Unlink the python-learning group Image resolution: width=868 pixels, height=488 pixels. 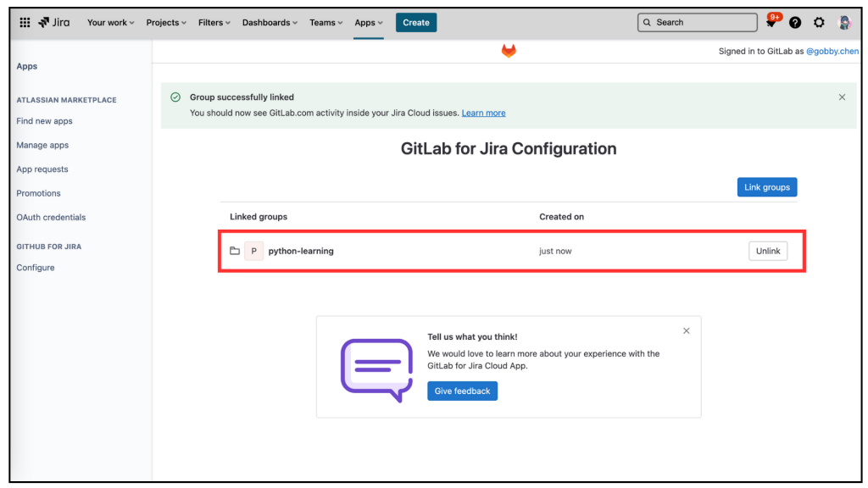[x=768, y=251]
